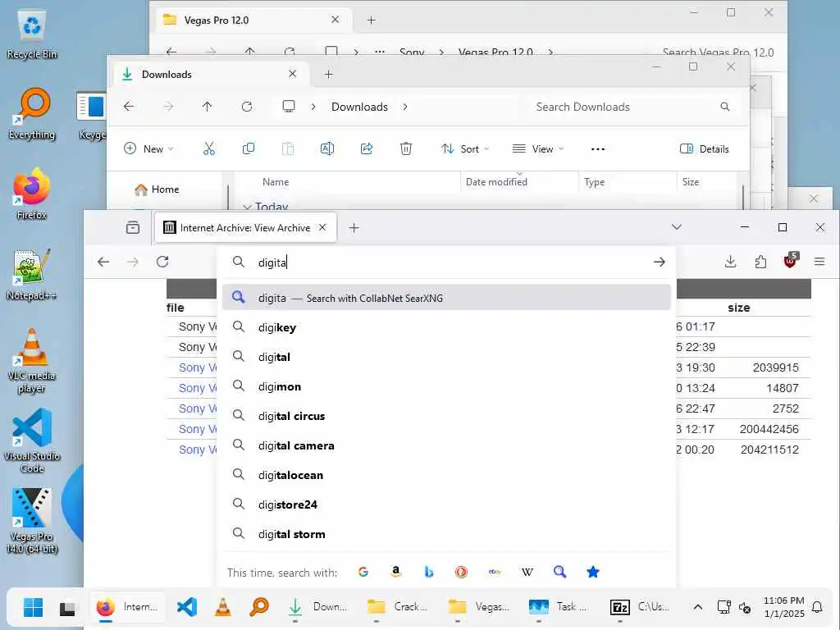Search with DuckDuckGo icon
This screenshot has height=630, width=840.
[461, 572]
